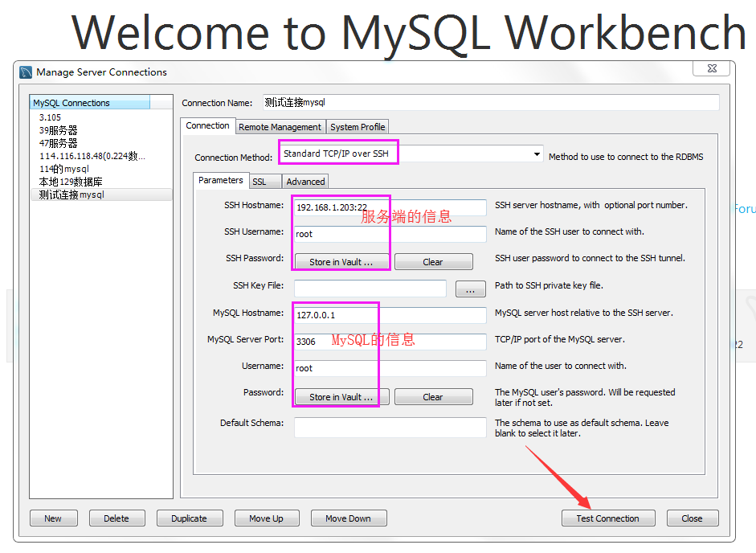The height and width of the screenshot is (553, 756).
Task: Select the 测试连接mysql connection
Action: click(101, 195)
